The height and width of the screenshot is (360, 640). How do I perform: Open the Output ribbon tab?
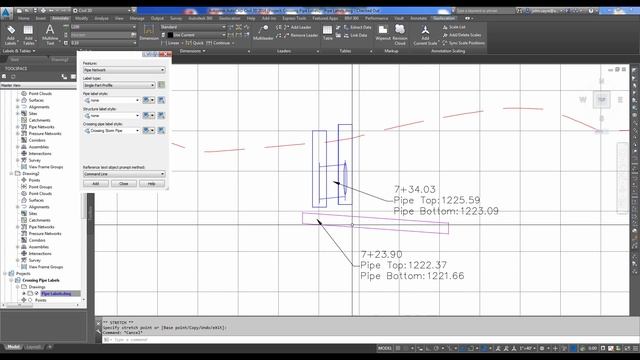[157, 18]
